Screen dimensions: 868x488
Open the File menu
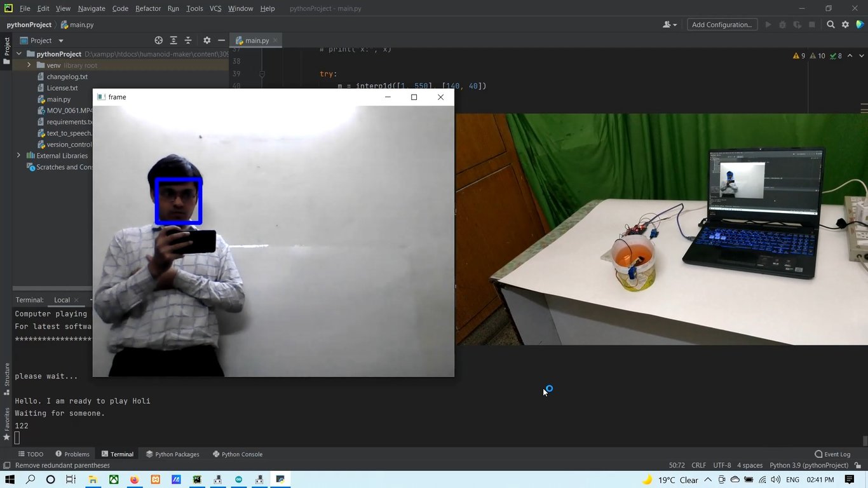25,8
